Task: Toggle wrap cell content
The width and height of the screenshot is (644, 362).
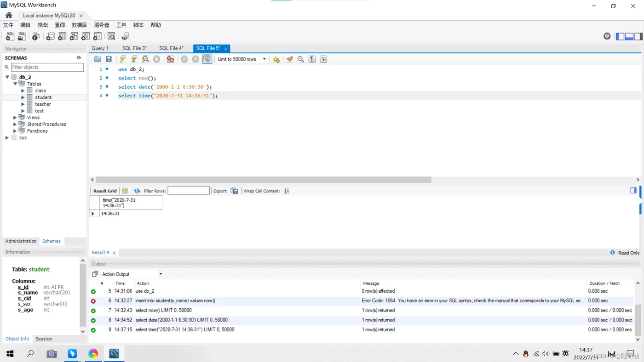Action: coord(287,191)
